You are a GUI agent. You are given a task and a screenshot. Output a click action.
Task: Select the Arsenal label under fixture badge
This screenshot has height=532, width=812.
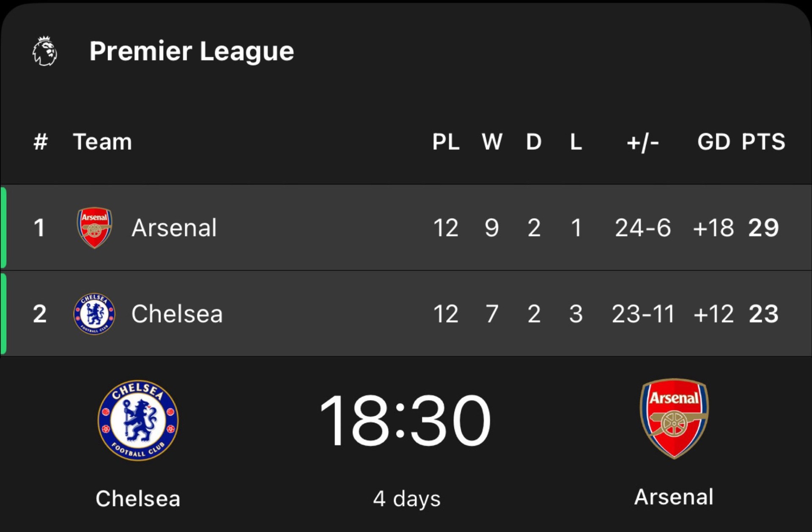click(674, 497)
